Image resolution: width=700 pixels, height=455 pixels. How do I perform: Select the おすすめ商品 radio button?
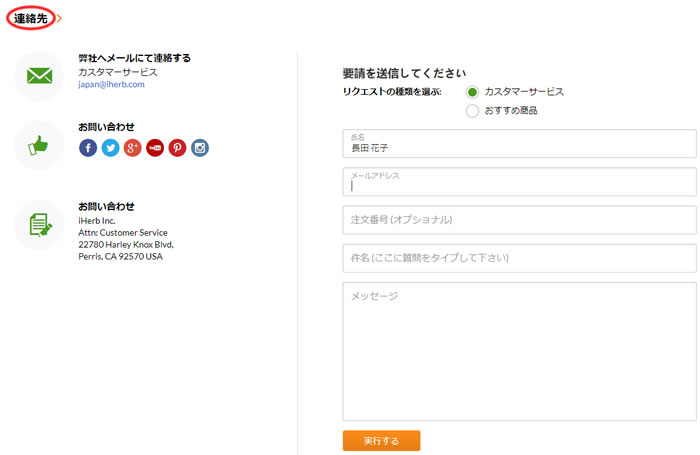(472, 111)
